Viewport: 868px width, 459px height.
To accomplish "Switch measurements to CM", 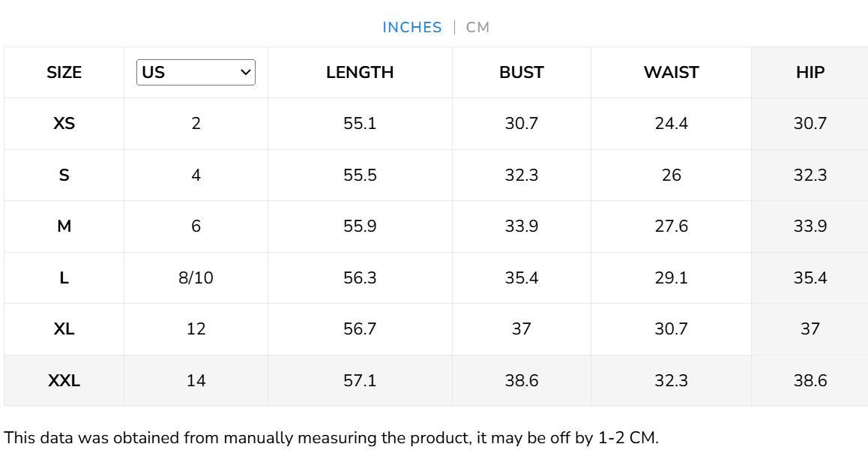I will pos(477,28).
